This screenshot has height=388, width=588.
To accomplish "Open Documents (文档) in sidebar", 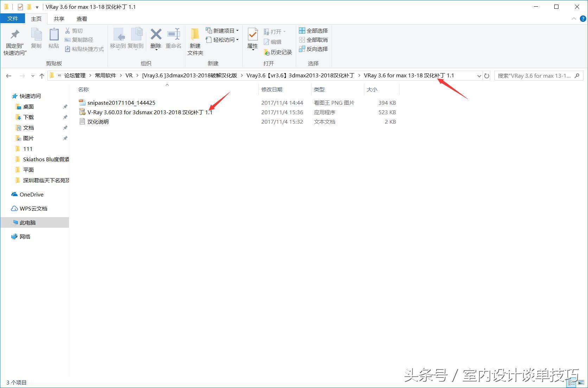I will pos(28,128).
